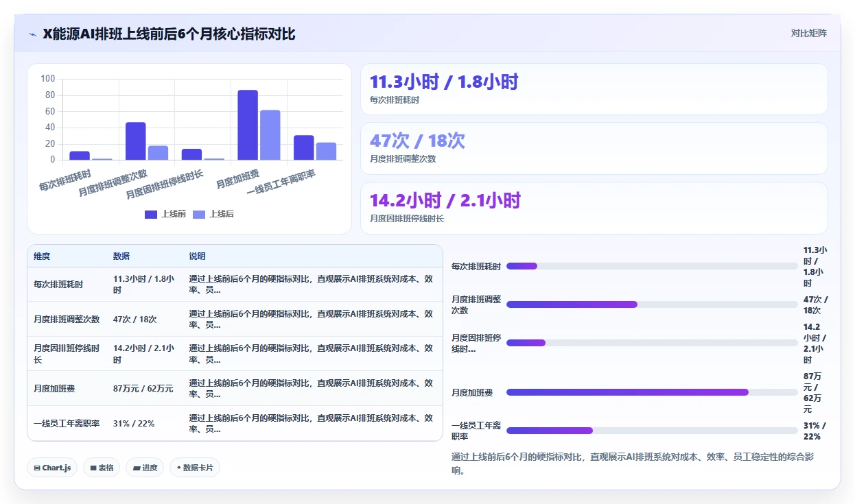The height and width of the screenshot is (504, 855).
Task: Click the 月度加班费 上线后 chart bar
Action: 270,135
